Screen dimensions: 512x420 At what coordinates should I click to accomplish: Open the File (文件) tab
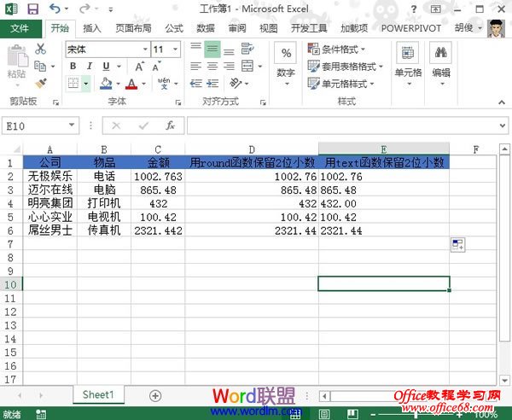coord(20,28)
